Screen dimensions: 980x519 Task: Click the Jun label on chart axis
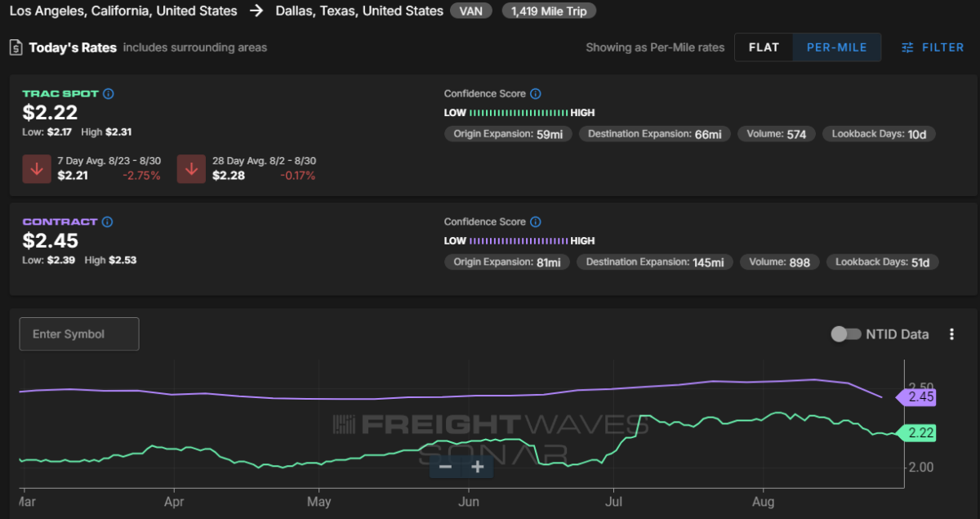click(x=469, y=500)
